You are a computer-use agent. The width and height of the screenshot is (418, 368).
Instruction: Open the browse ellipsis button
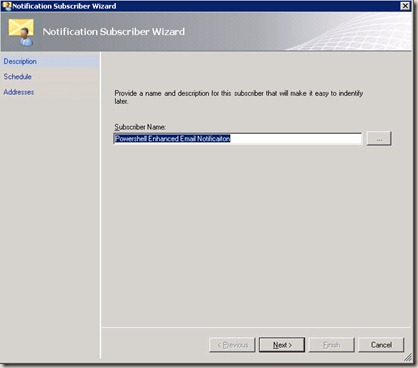tap(379, 139)
